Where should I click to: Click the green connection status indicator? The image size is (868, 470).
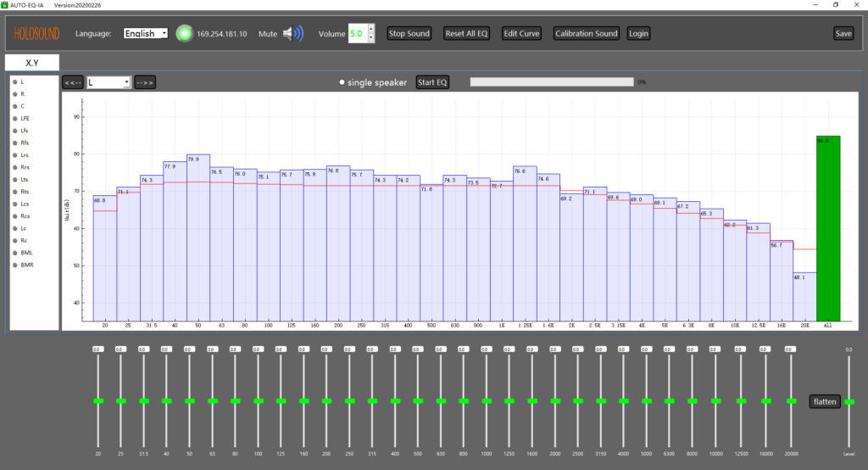[184, 34]
